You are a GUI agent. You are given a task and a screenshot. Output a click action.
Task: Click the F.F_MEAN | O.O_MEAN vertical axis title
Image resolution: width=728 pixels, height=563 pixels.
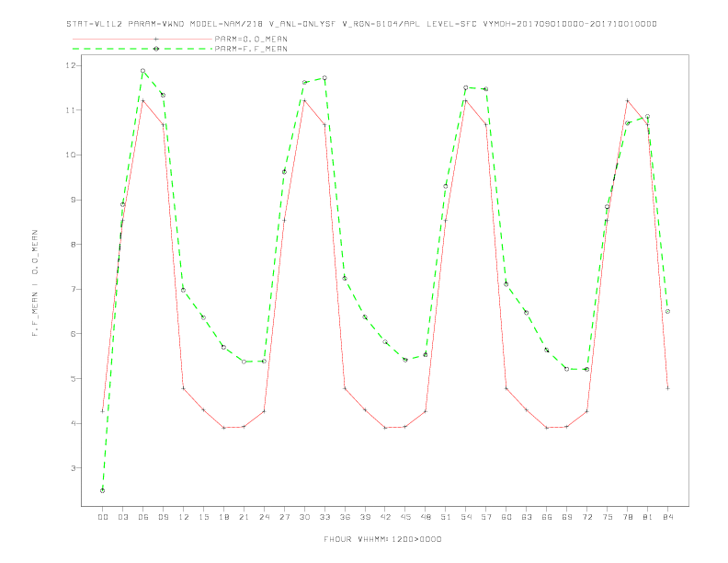pos(35,283)
